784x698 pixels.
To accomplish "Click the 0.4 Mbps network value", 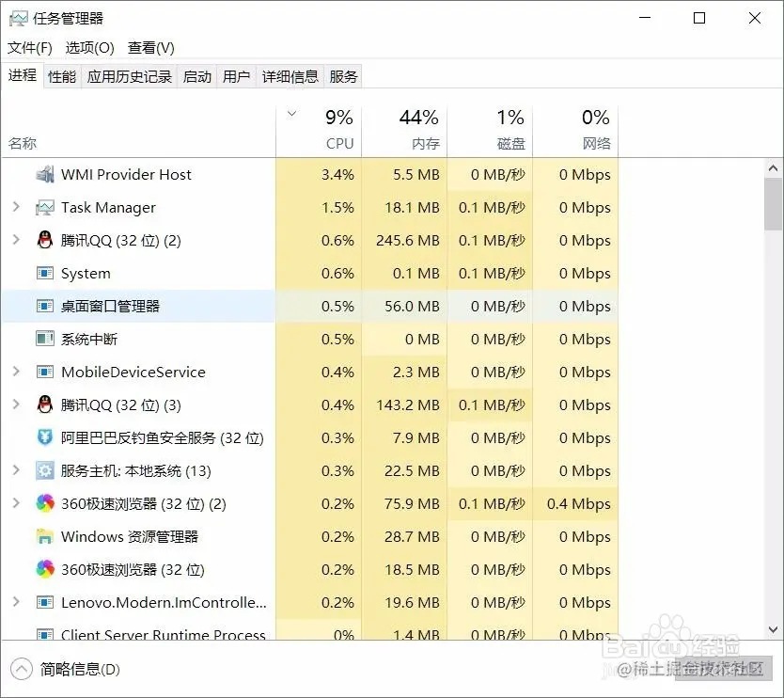I will 578,503.
